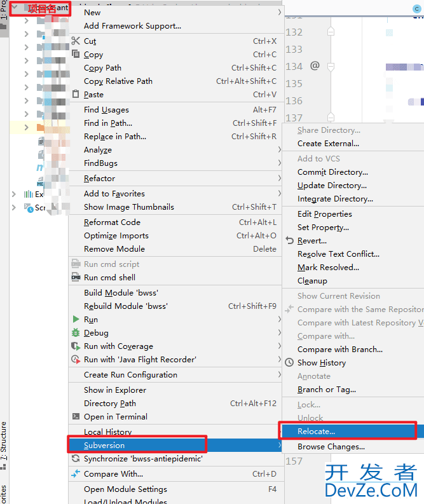The height and width of the screenshot is (504, 424).
Task: Select Open Module Settings
Action: pyautogui.click(x=176, y=489)
